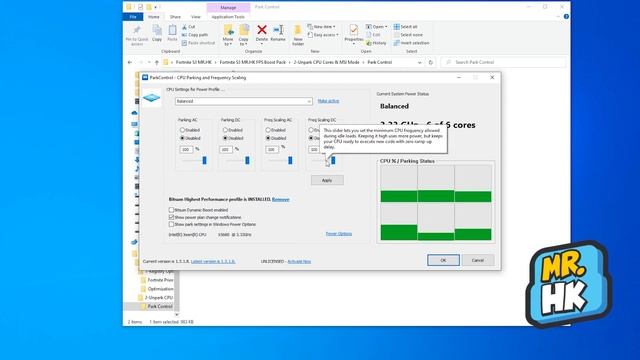Screen dimensions: 640x360
Task: Click Fortnite S3 MR.HK FPS Boost Pack breadcrumb
Action: click(x=253, y=62)
